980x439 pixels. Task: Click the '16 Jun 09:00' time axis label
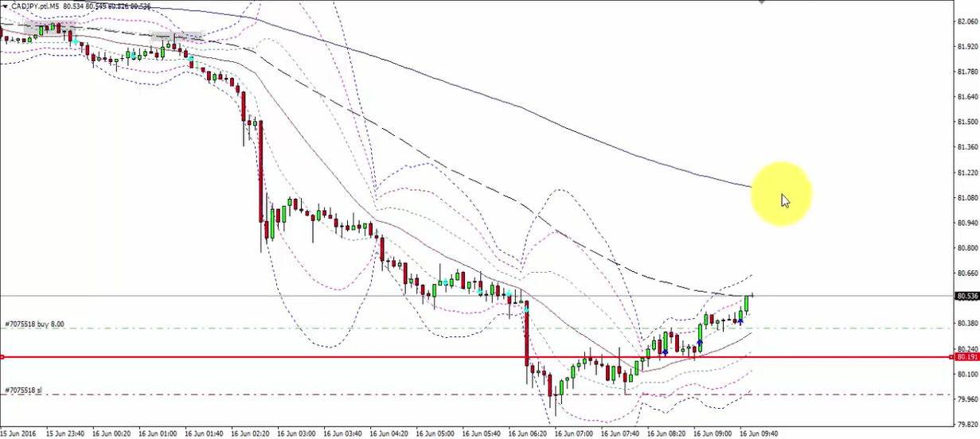[713, 434]
